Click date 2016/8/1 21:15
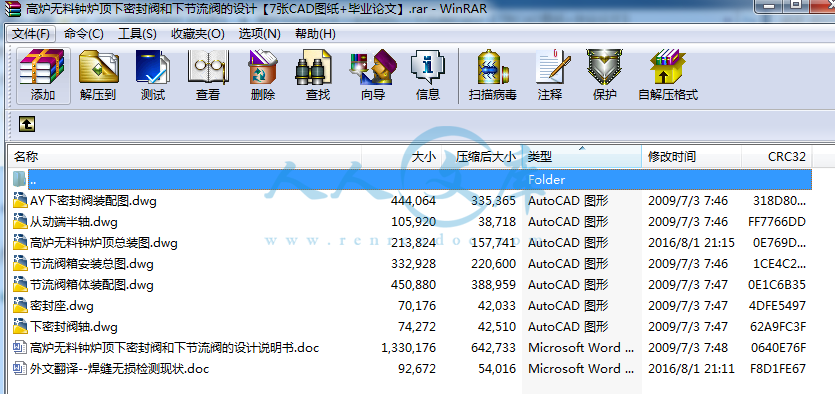 tap(691, 243)
